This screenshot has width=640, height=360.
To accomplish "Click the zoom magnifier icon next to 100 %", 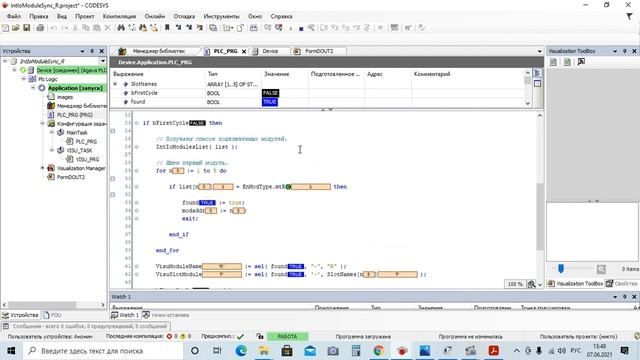I will click(x=531, y=284).
